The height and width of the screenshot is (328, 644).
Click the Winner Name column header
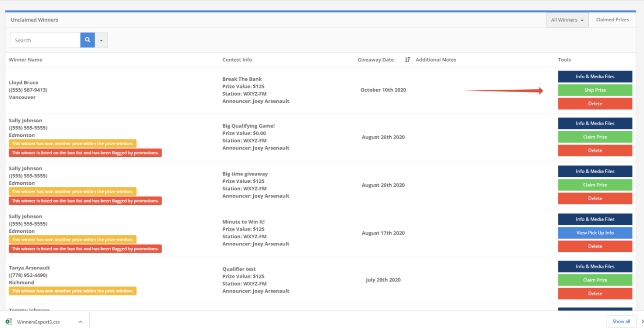click(x=26, y=60)
